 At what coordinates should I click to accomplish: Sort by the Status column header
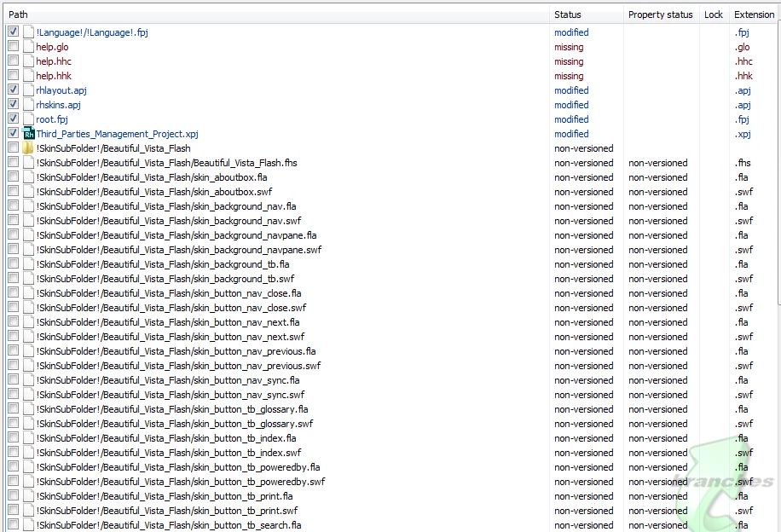point(587,14)
